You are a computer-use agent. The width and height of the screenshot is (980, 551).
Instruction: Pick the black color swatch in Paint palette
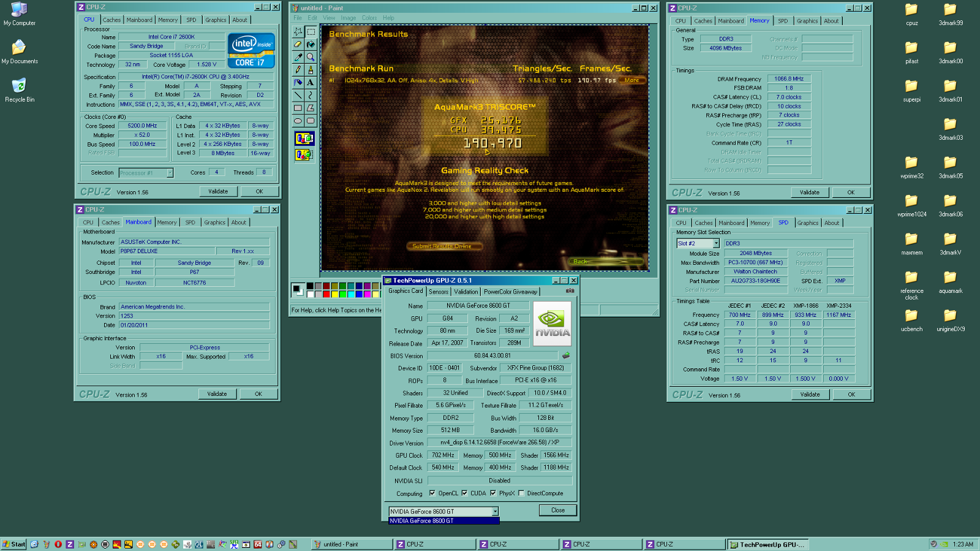(x=311, y=286)
